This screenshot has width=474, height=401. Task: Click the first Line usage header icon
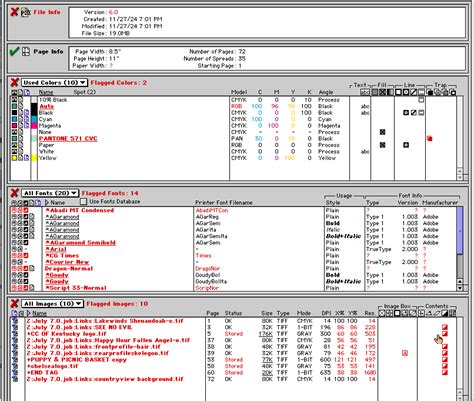pos(398,92)
